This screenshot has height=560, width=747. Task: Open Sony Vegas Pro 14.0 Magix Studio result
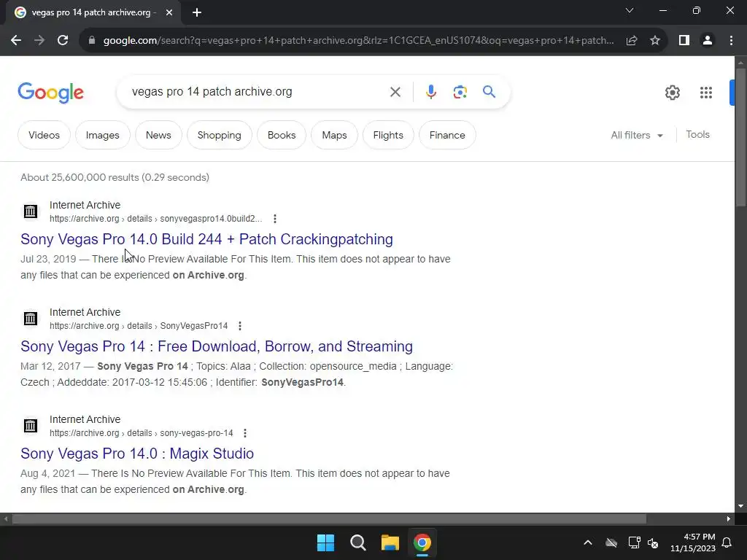click(x=136, y=454)
